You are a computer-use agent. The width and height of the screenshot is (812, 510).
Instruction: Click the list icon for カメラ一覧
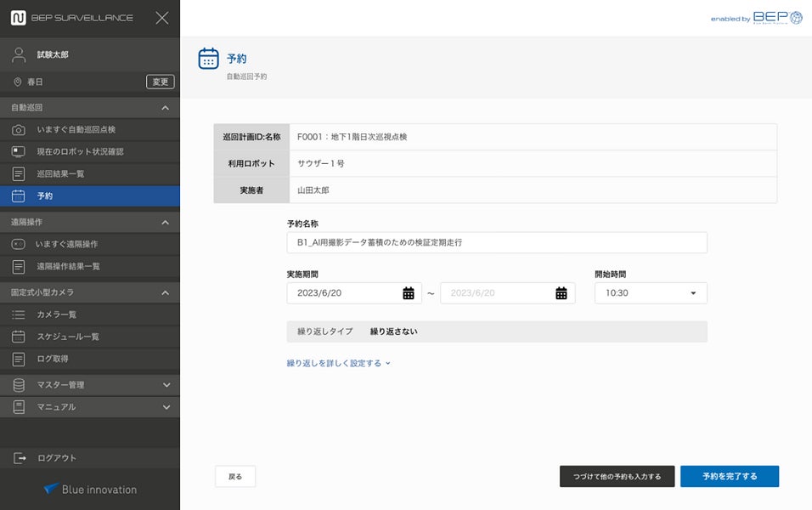(19, 314)
